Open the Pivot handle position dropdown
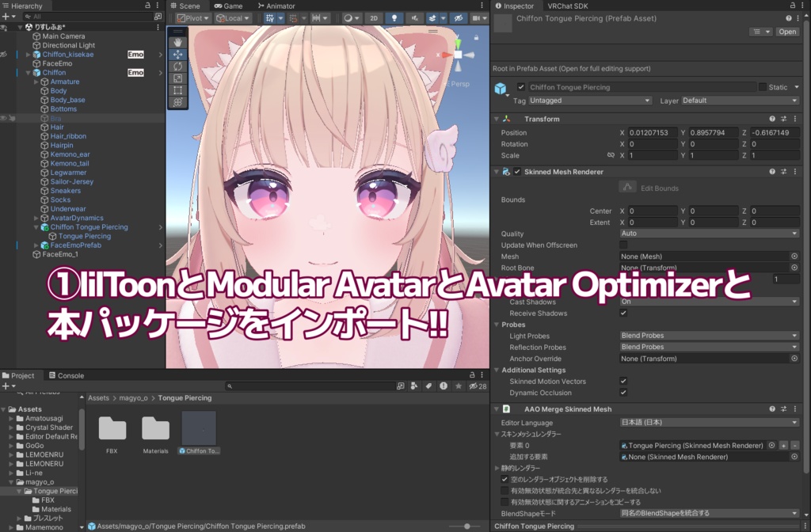The width and height of the screenshot is (811, 532). [x=192, y=18]
